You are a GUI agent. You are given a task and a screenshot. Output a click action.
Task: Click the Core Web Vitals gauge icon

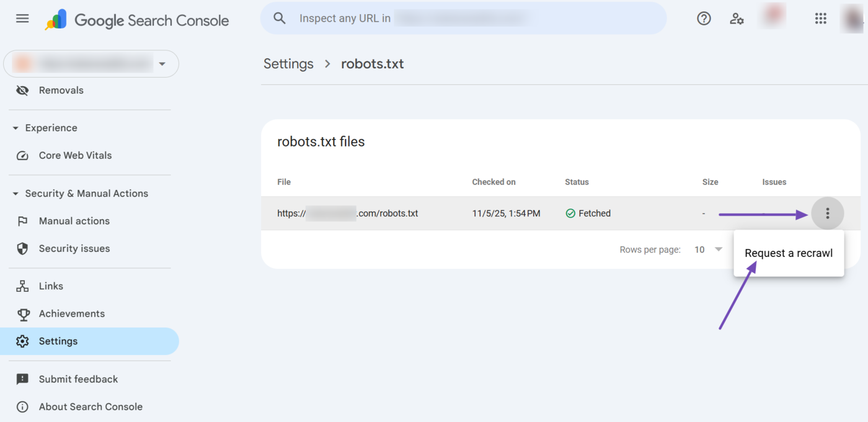[22, 155]
